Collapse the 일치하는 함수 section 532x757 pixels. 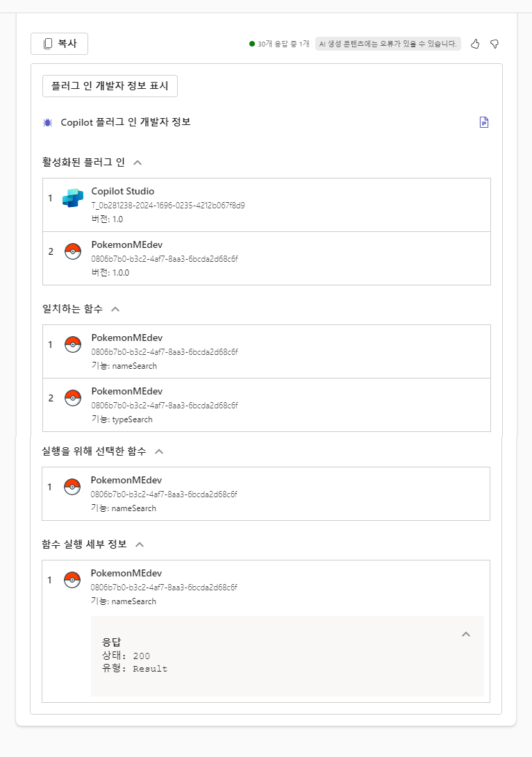point(115,309)
